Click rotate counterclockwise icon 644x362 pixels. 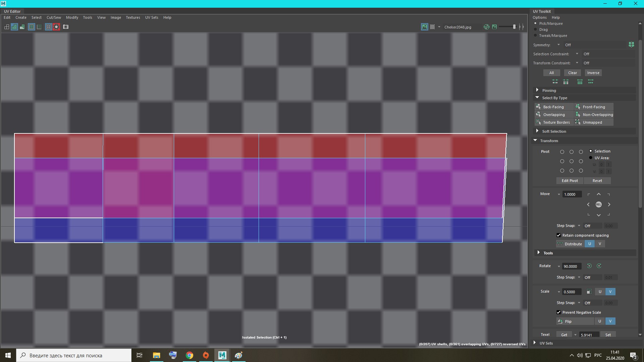(589, 266)
